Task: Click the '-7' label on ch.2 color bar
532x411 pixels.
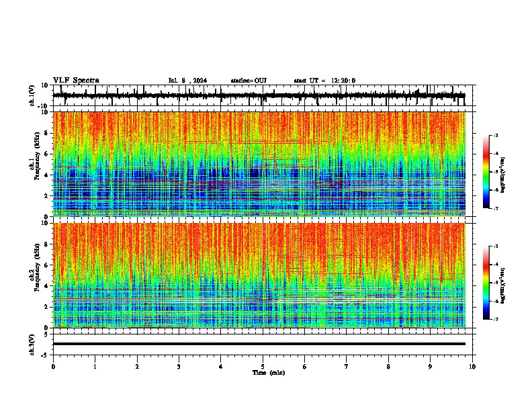Action: coord(495,319)
